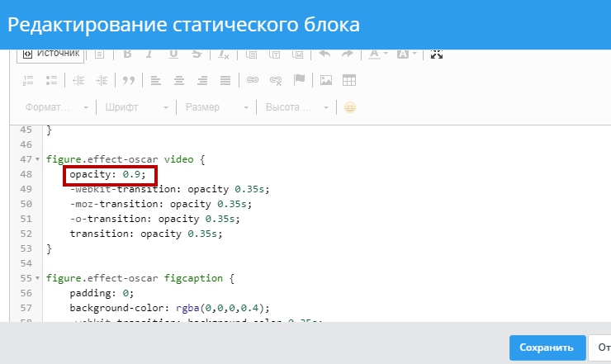Click the maximize editor icon
611x364 pixels.
437,54
